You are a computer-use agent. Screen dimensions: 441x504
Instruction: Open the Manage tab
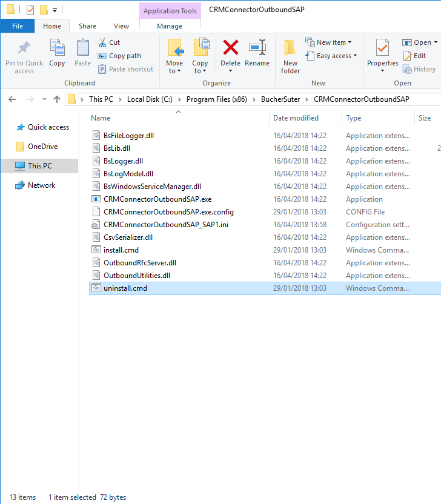coord(170,26)
